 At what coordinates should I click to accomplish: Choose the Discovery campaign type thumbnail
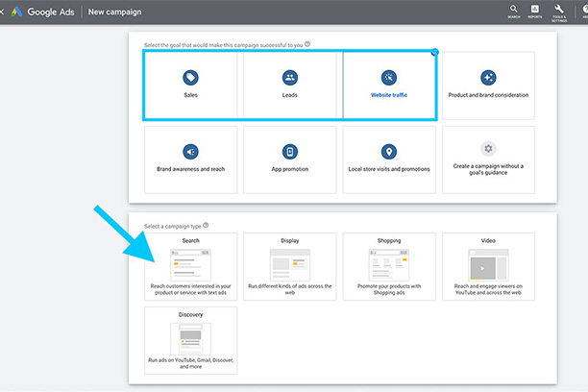pos(190,339)
